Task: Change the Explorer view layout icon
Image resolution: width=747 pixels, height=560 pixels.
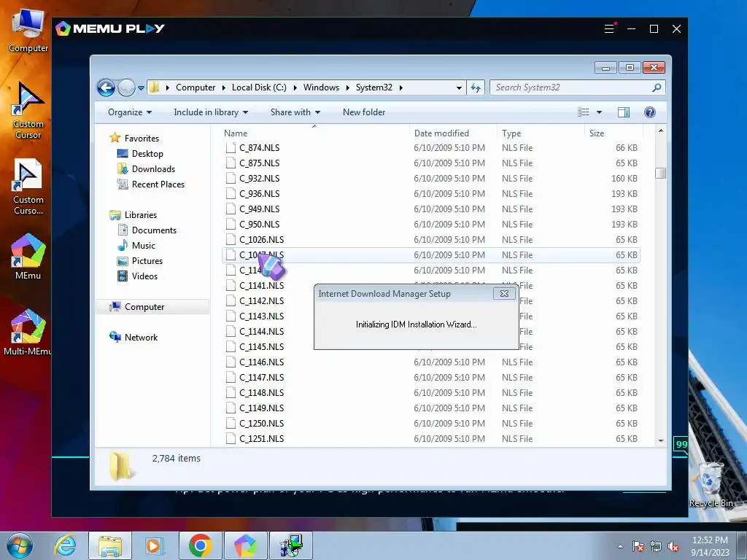Action: click(583, 112)
